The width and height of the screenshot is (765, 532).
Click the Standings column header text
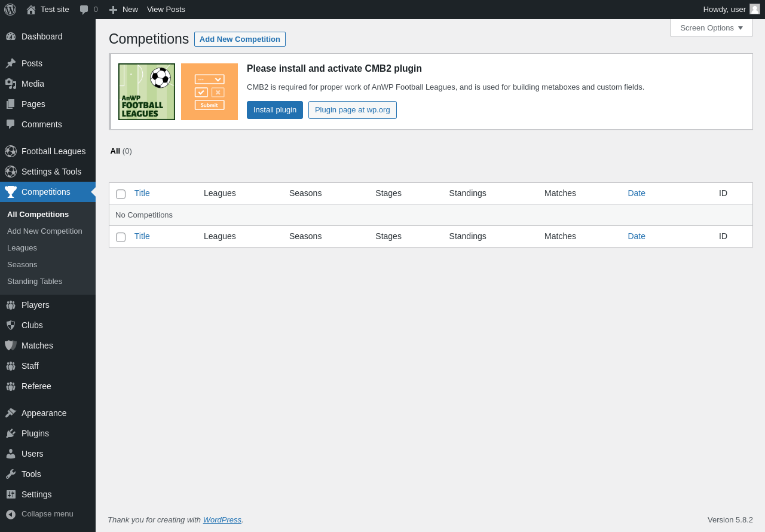pos(468,193)
